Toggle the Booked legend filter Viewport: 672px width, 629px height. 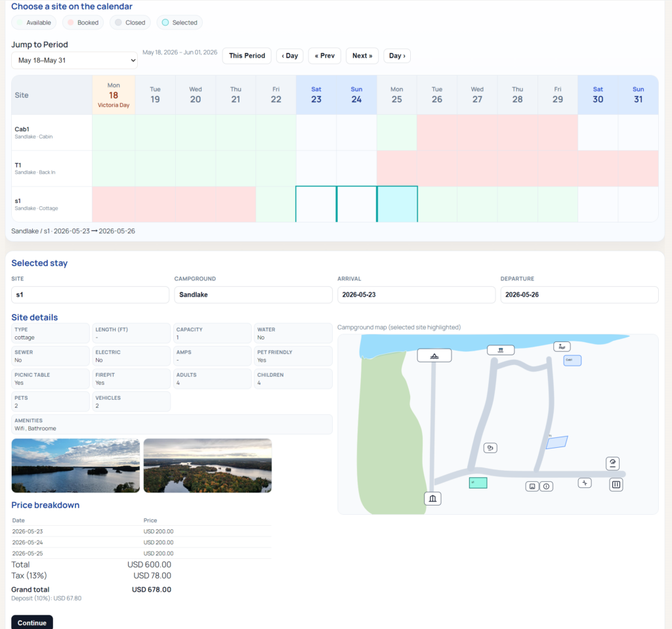point(83,22)
